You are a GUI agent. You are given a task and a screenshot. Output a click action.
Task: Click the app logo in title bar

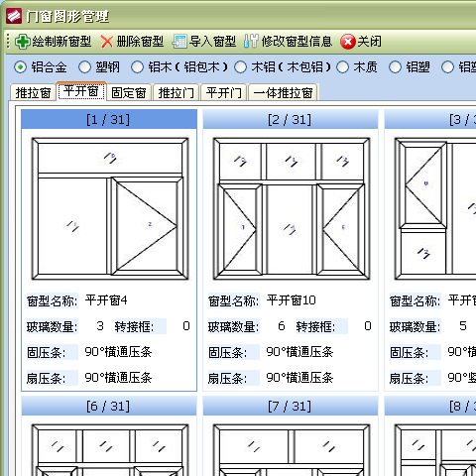coord(14,16)
